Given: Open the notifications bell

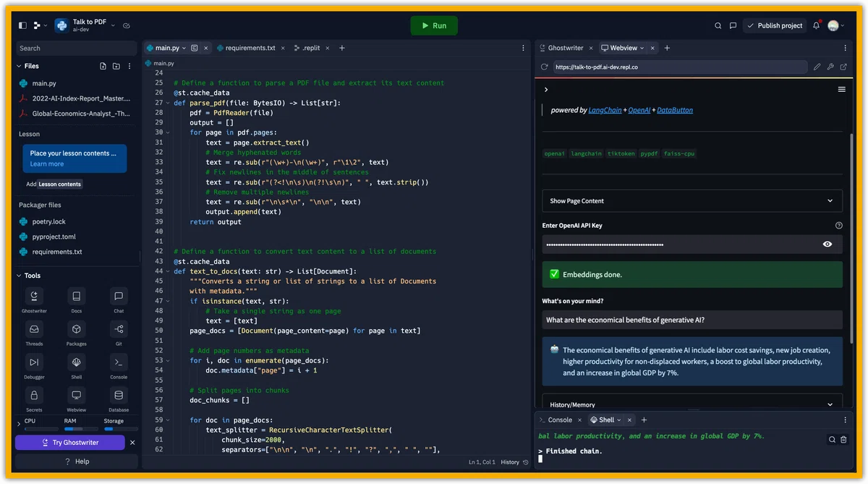Looking at the screenshot, I should [816, 25].
